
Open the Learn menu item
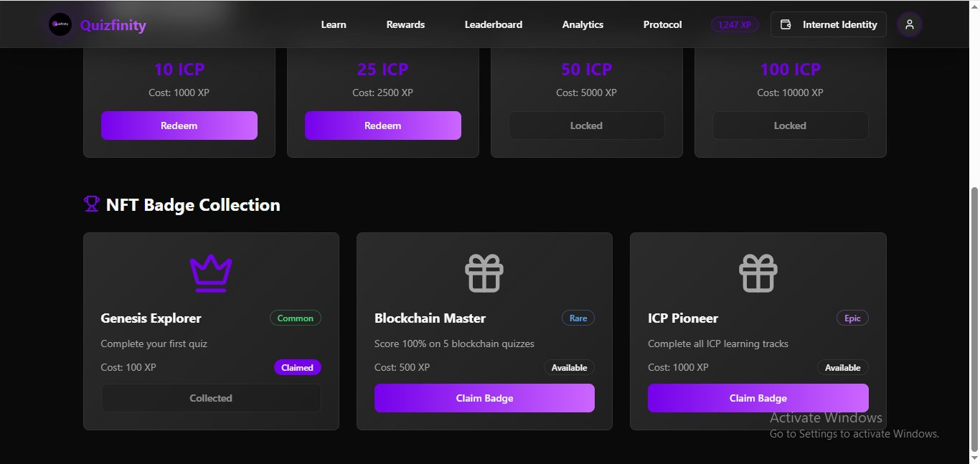(x=334, y=24)
